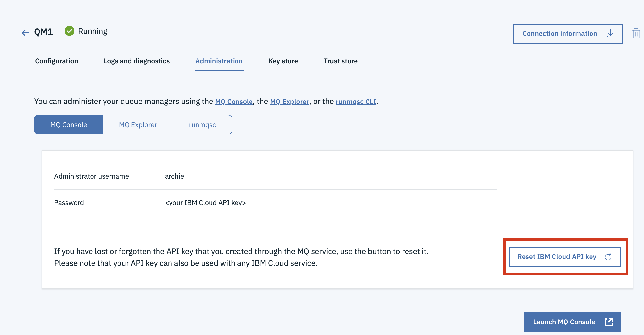Select the MQ Console segment toggle

[69, 125]
